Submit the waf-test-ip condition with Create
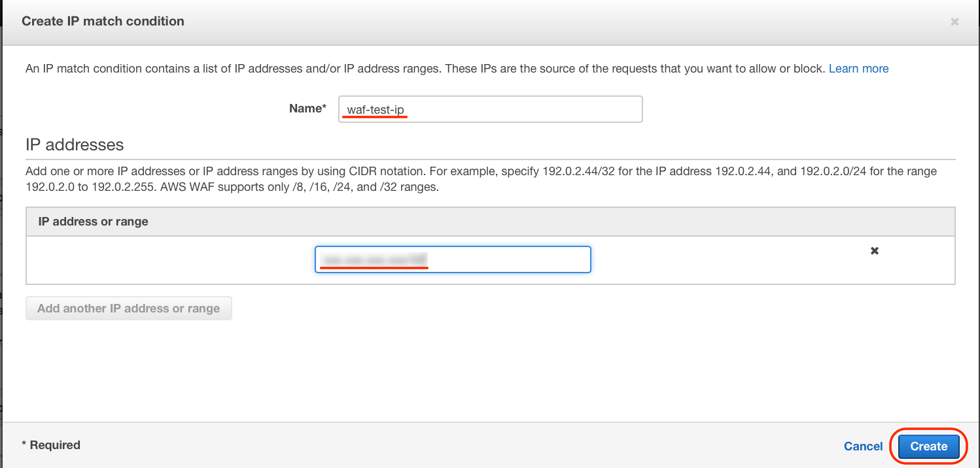The image size is (980, 468). pyautogui.click(x=928, y=446)
